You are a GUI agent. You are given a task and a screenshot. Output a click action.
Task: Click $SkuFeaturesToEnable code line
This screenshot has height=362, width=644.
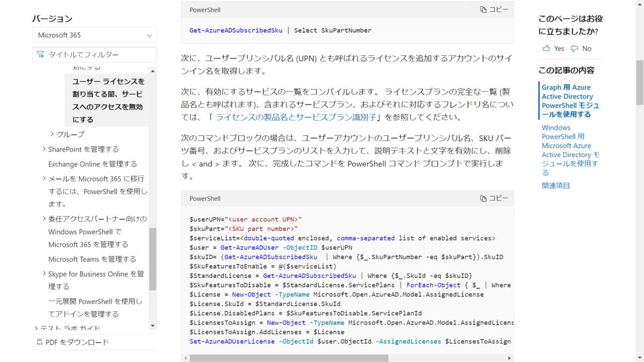click(x=263, y=266)
